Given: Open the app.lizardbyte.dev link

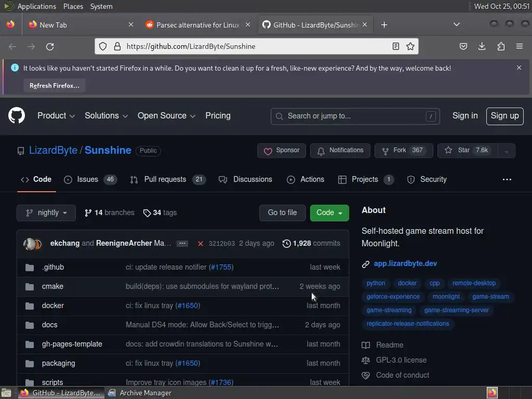Looking at the screenshot, I should click(405, 263).
